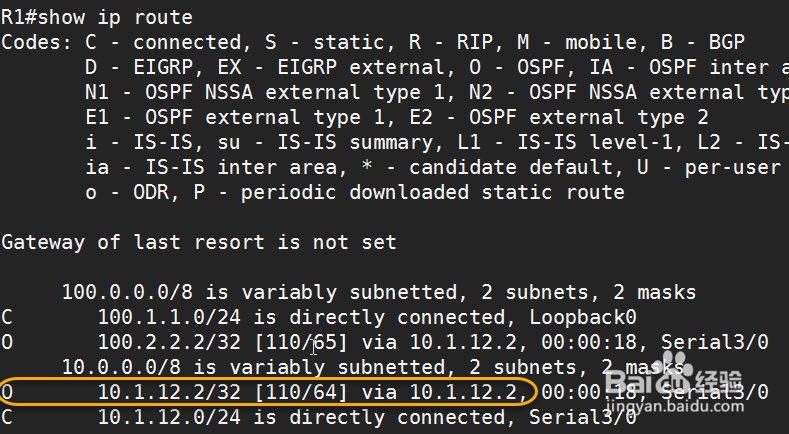
Task: Click the "Gateway of last resort" line
Action: [199, 242]
